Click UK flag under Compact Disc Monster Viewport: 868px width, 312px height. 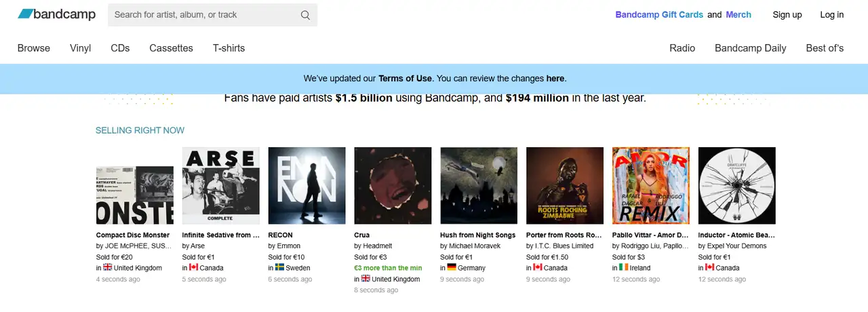click(x=108, y=267)
